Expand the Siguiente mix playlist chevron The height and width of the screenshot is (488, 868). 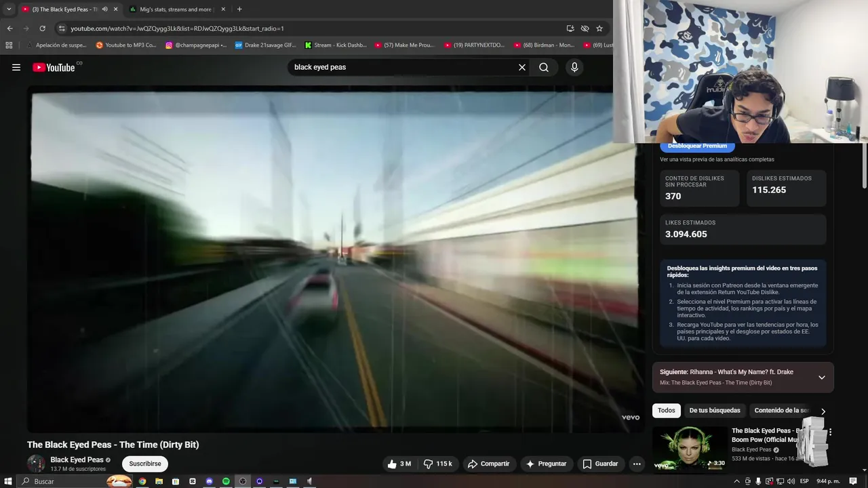821,378
